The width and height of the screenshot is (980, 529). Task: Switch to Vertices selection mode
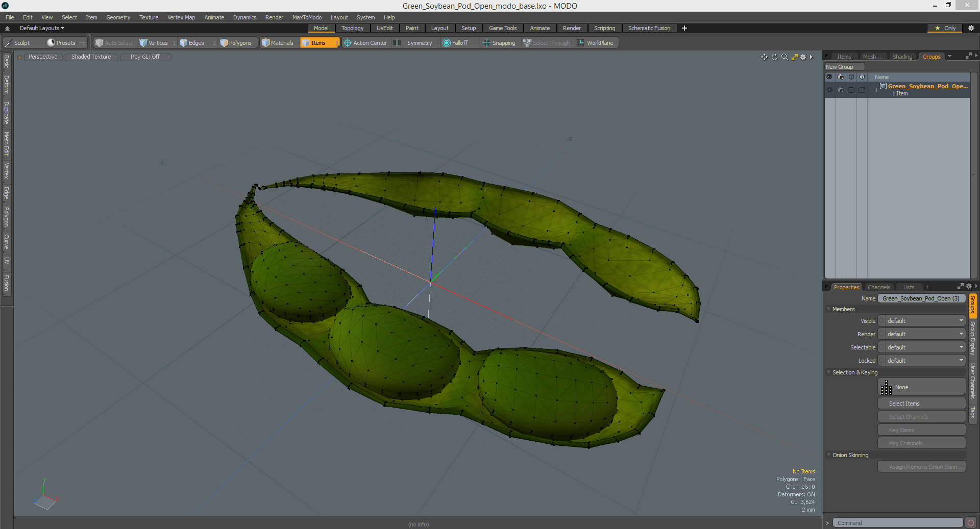(157, 43)
